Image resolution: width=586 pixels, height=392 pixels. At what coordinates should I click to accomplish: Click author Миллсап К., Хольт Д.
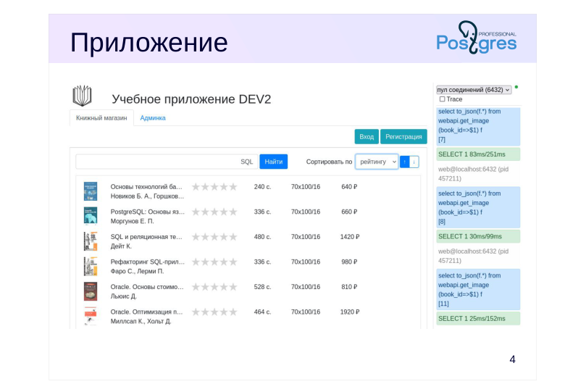[x=141, y=322]
